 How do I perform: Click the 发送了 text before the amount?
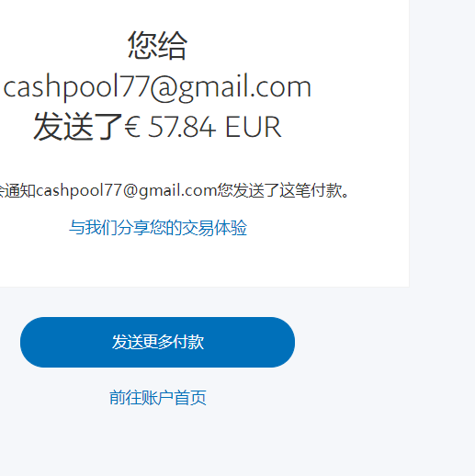coord(78,127)
